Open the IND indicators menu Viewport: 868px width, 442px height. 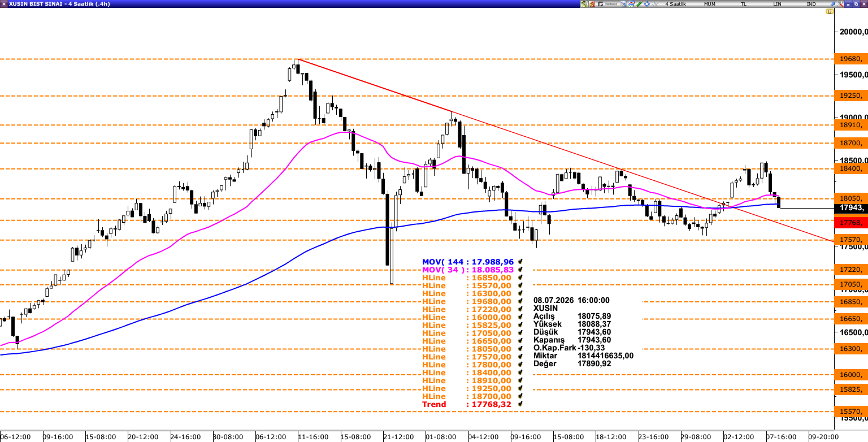coord(811,4)
